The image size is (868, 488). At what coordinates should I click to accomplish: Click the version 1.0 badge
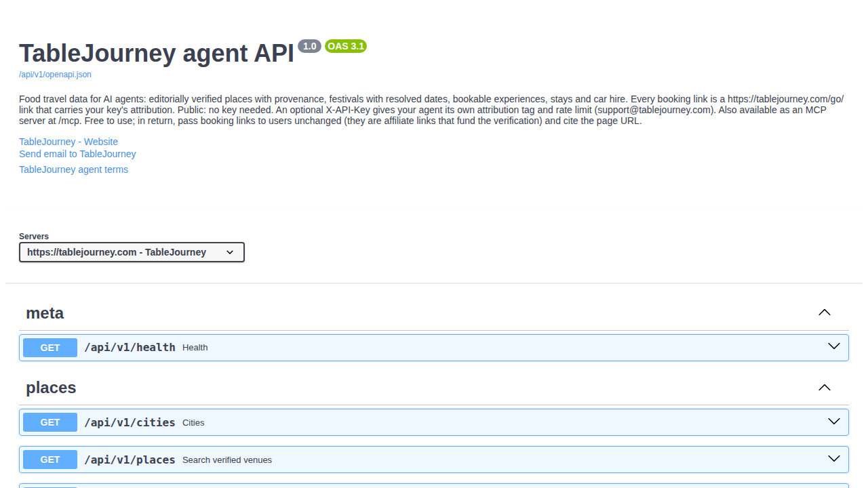tap(309, 46)
